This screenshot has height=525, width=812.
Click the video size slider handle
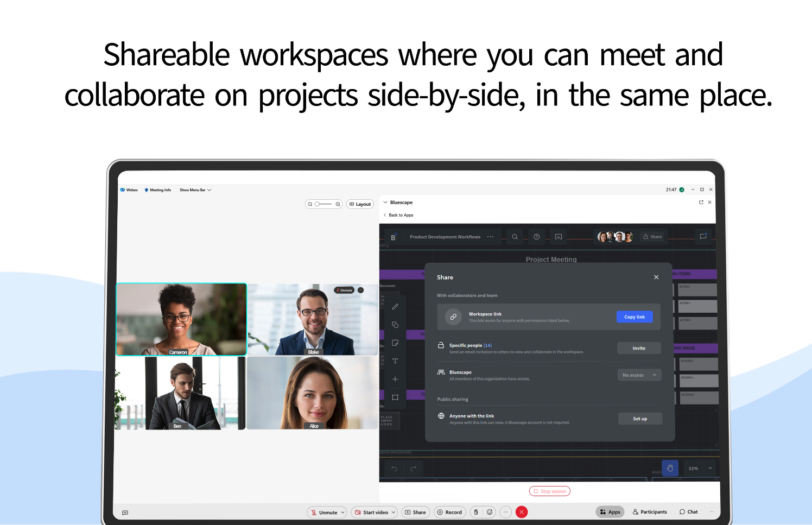pyautogui.click(x=317, y=204)
